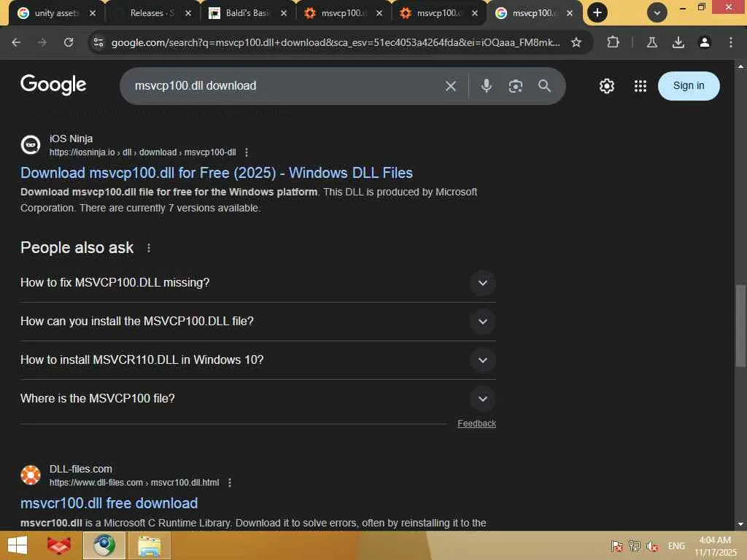Viewport: 747px width, 560px height.
Task: Open the Windows Start button
Action: click(18, 545)
